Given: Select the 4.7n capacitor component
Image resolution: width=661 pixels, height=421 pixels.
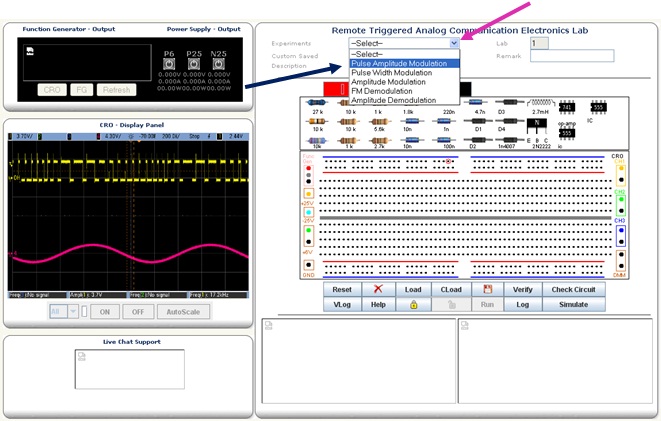Looking at the screenshot, I should (476, 102).
